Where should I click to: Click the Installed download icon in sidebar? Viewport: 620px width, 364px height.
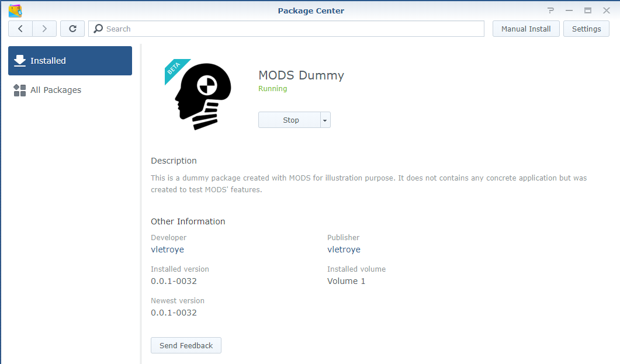pos(20,61)
